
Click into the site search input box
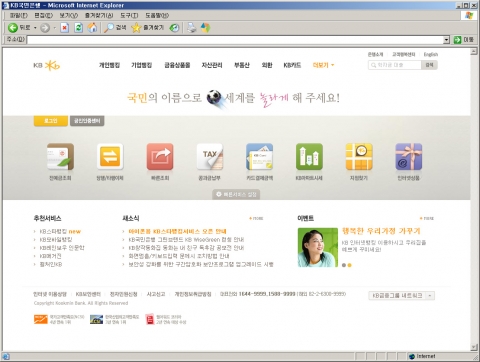pos(395,65)
